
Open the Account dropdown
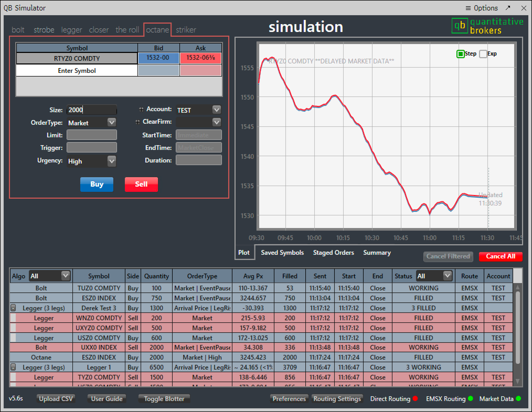216,110
